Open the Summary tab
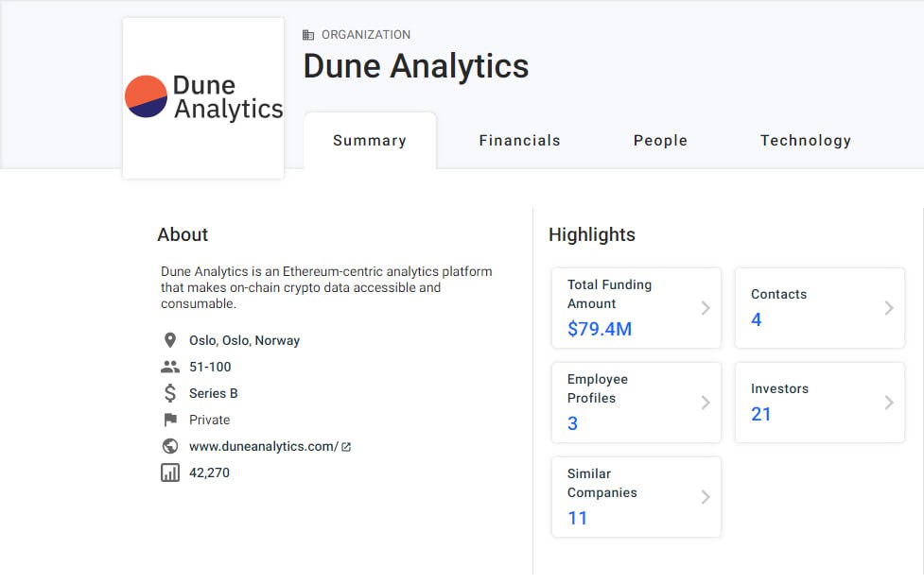Image resolution: width=924 pixels, height=584 pixels. click(369, 140)
